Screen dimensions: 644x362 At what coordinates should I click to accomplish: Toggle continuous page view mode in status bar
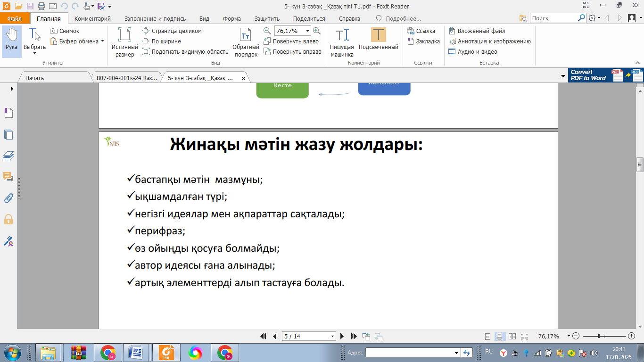500,337
